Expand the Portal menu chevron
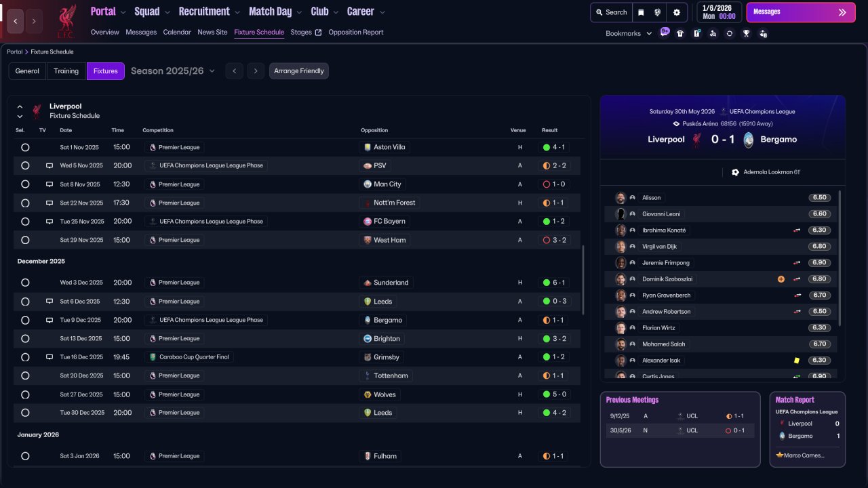 tap(123, 12)
